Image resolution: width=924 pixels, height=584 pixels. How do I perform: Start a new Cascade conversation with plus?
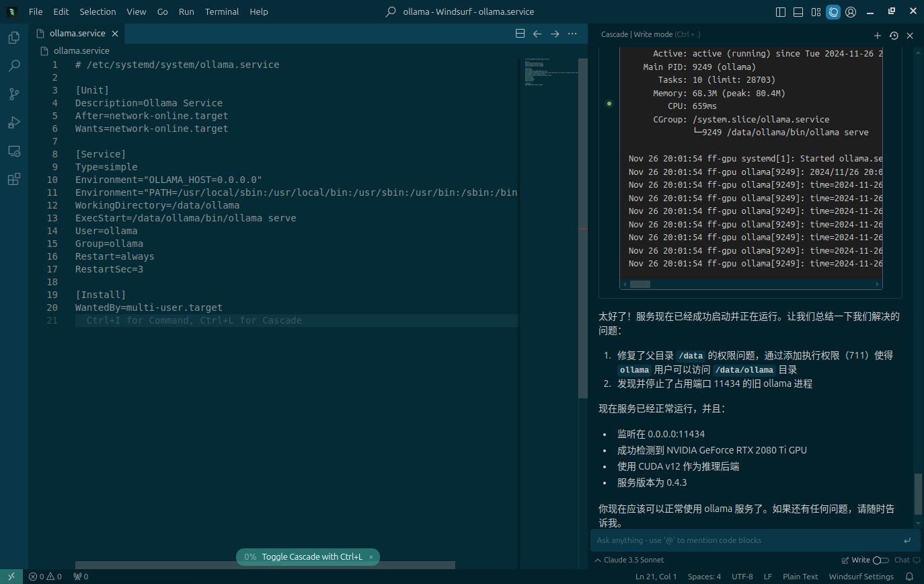[878, 35]
